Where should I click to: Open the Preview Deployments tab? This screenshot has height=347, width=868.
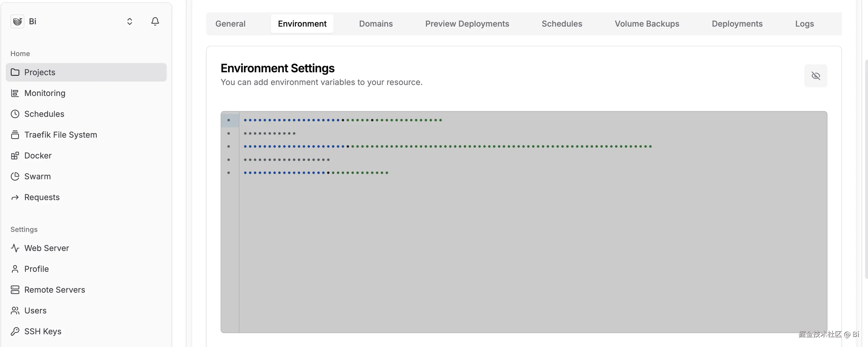pos(467,24)
